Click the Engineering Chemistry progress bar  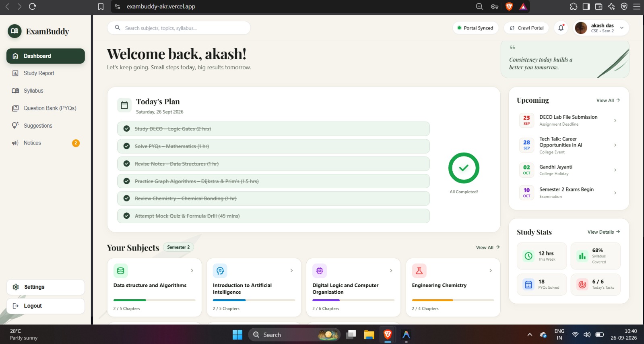(453, 300)
